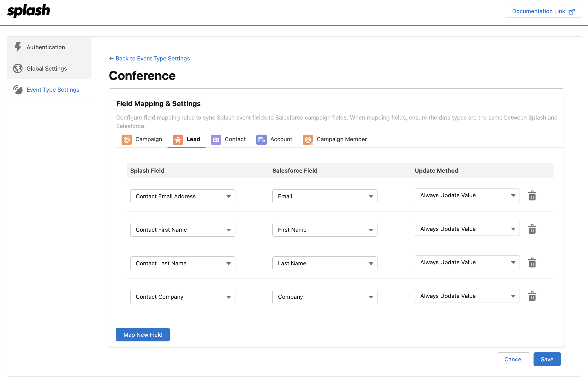Viewport: 588px width, 383px height.
Task: Click the Update Method column header
Action: point(436,170)
